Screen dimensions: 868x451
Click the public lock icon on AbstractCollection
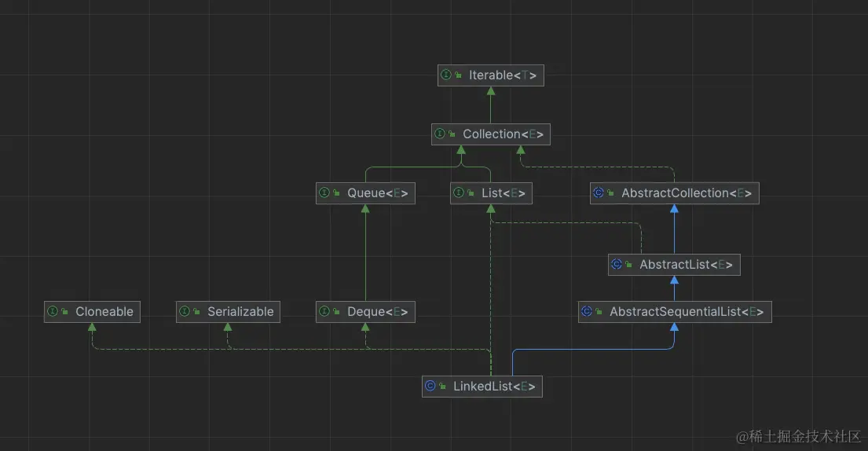pyautogui.click(x=610, y=193)
